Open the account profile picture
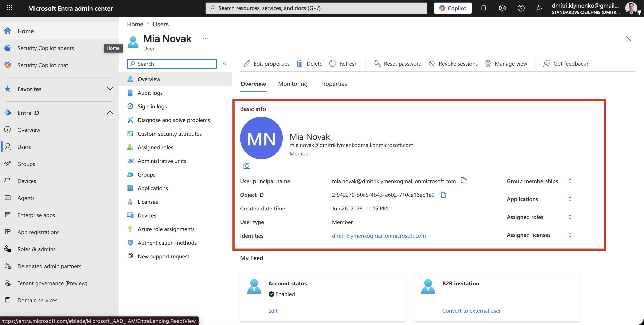This screenshot has height=325, width=644. [631, 8]
